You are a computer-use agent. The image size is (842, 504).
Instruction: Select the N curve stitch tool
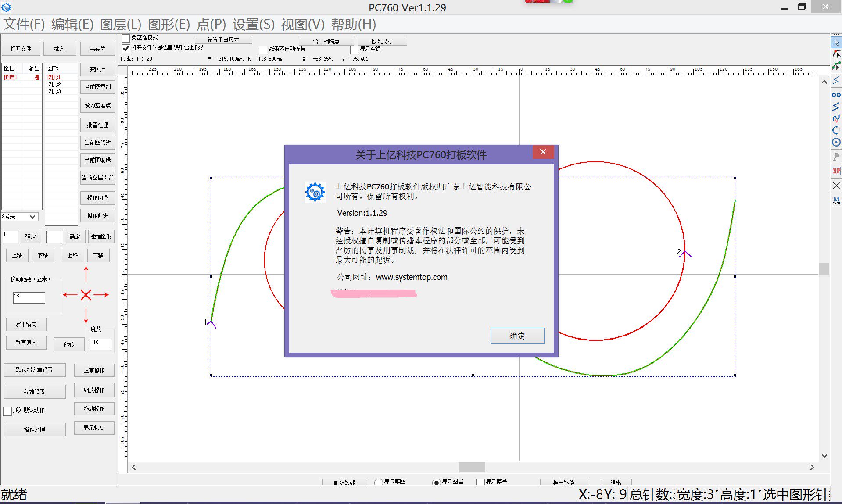[836, 118]
